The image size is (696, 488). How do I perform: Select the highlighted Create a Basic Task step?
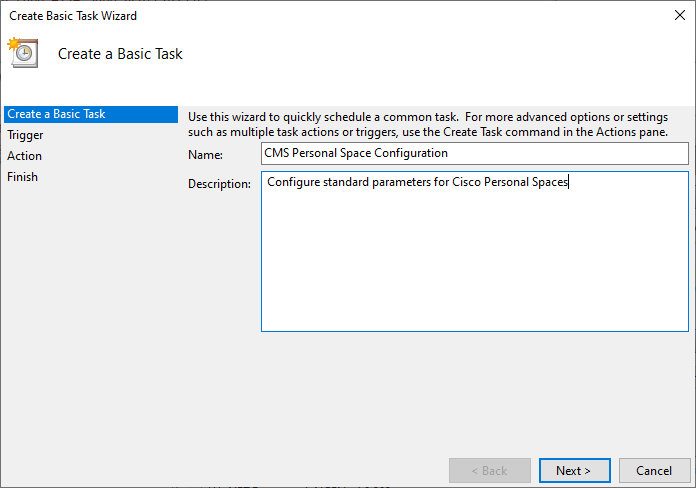(x=91, y=114)
